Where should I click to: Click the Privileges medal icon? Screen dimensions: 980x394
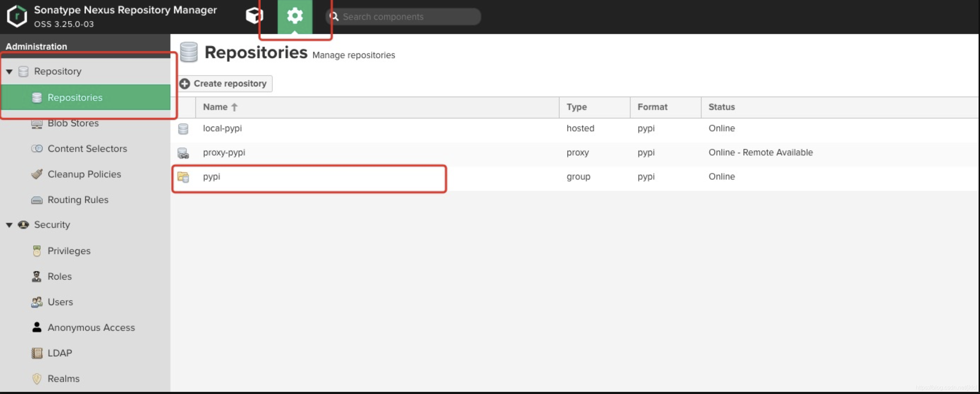(37, 251)
